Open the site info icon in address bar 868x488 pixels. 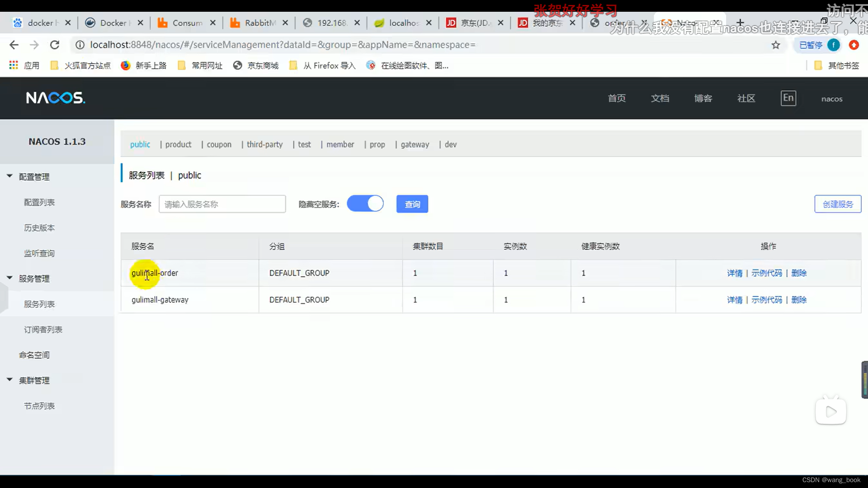(x=80, y=45)
